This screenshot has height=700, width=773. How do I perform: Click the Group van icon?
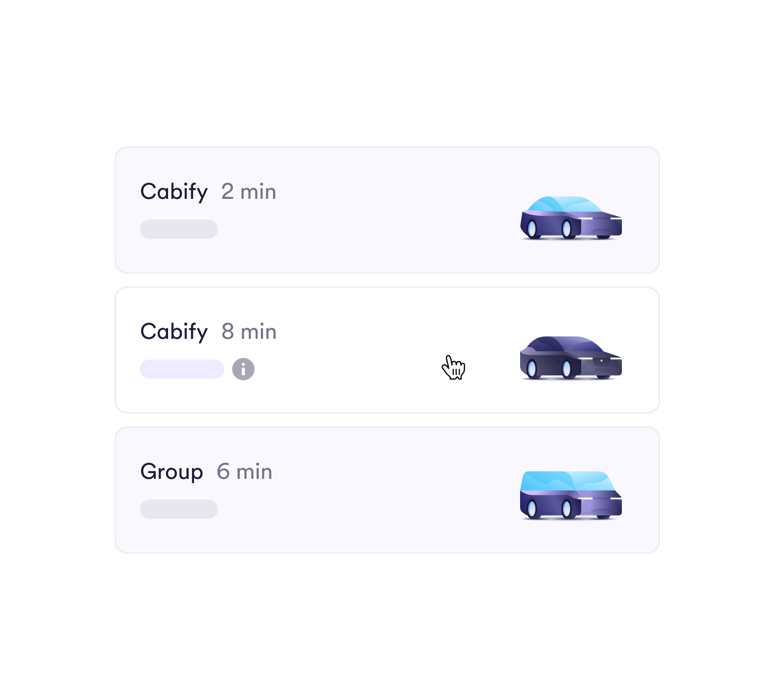coord(571,495)
